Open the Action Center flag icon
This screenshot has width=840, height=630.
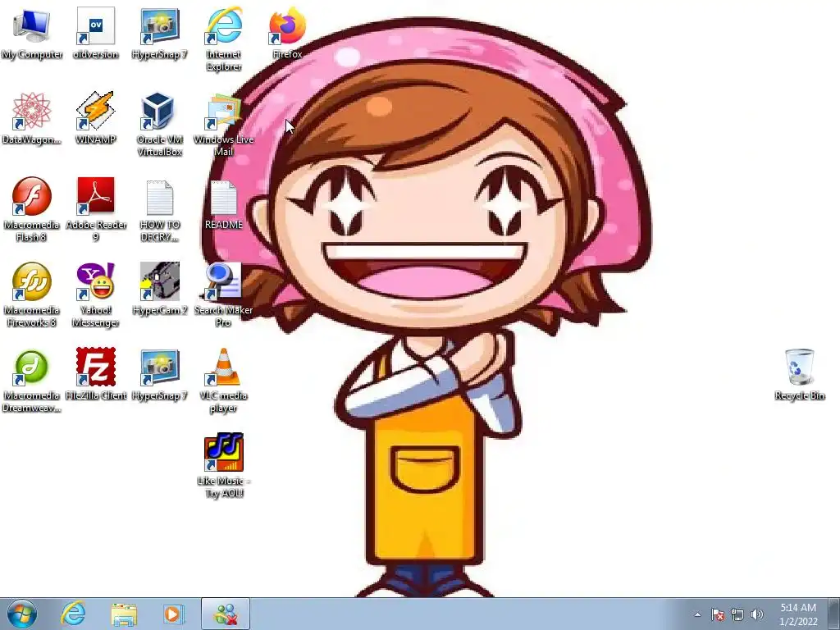(x=718, y=614)
